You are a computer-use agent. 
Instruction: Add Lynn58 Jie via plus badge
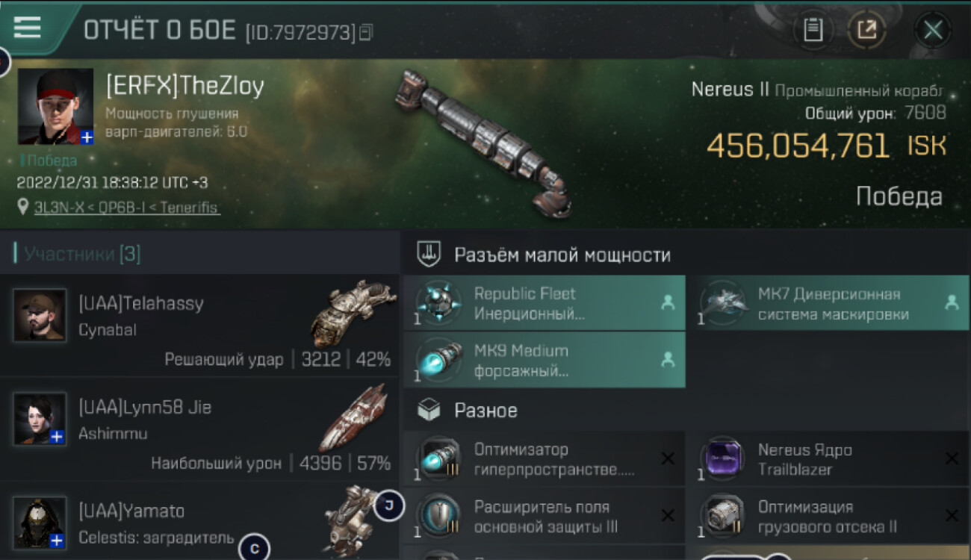coord(57,437)
